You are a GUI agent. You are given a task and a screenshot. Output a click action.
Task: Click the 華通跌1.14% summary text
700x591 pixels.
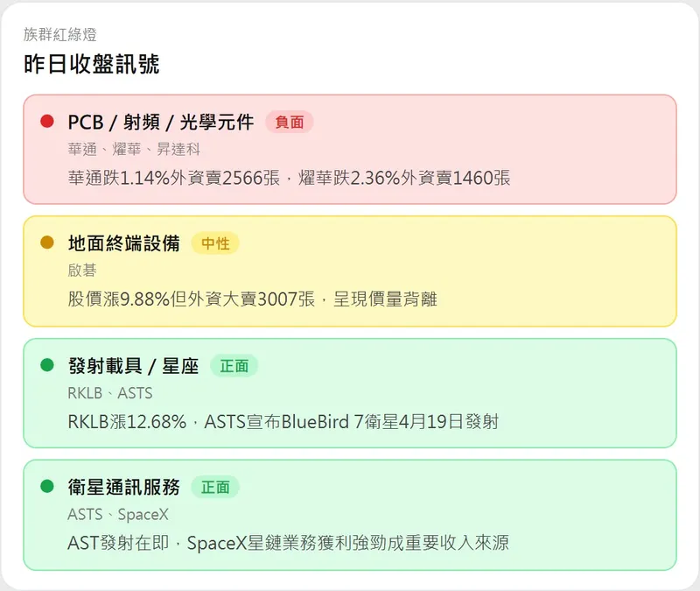289,178
